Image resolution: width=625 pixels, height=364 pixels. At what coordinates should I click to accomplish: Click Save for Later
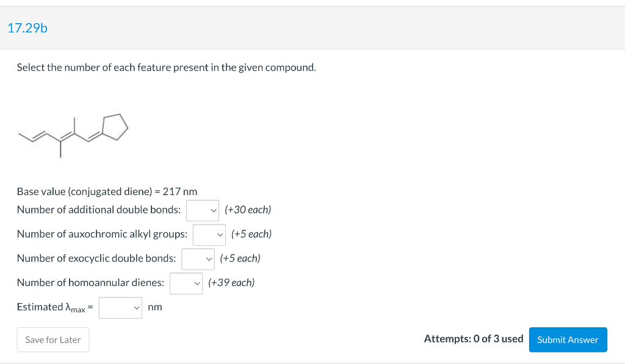[53, 340]
